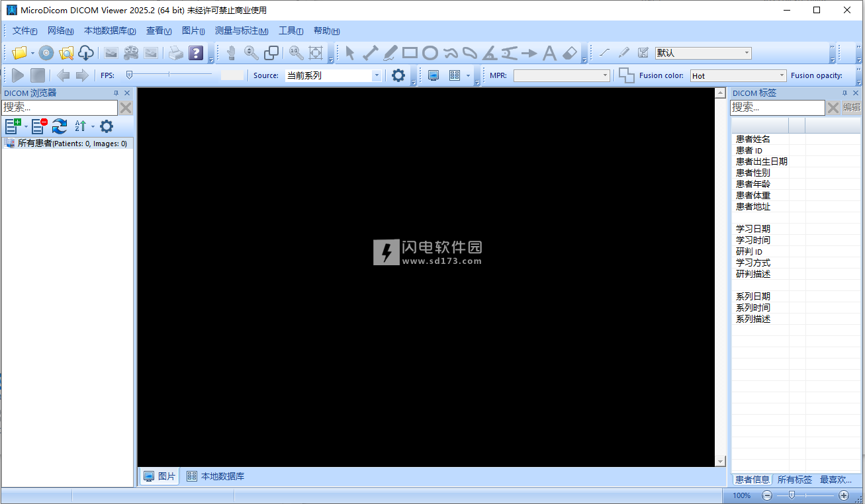Open the 文件 menu
Viewport: 865px width, 504px height.
tap(25, 30)
